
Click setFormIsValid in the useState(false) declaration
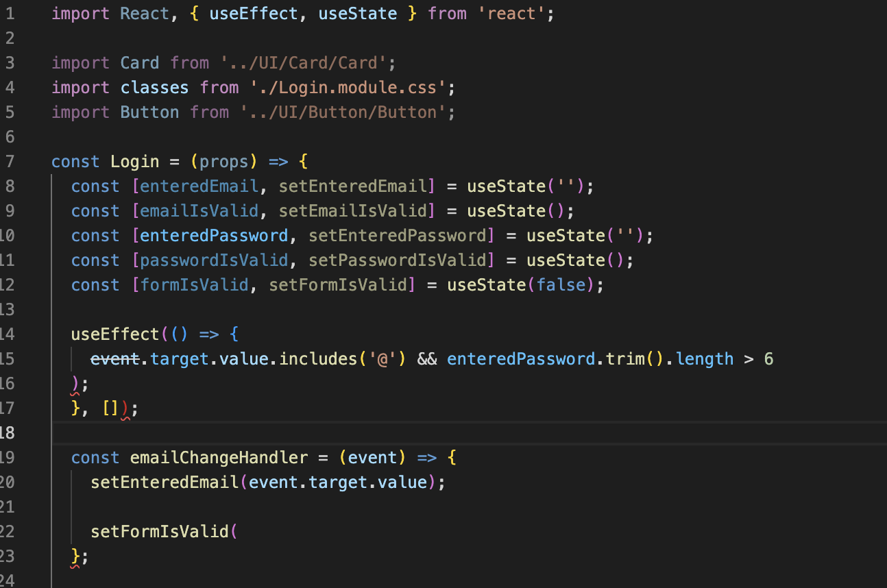click(338, 285)
